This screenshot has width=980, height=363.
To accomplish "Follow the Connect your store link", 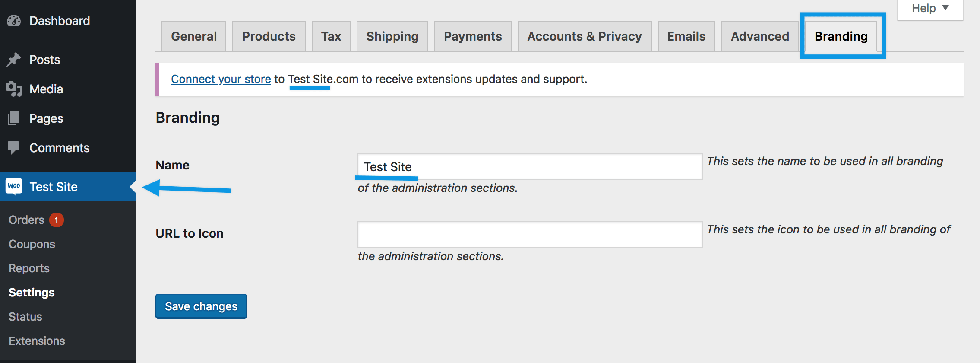I will [x=221, y=79].
